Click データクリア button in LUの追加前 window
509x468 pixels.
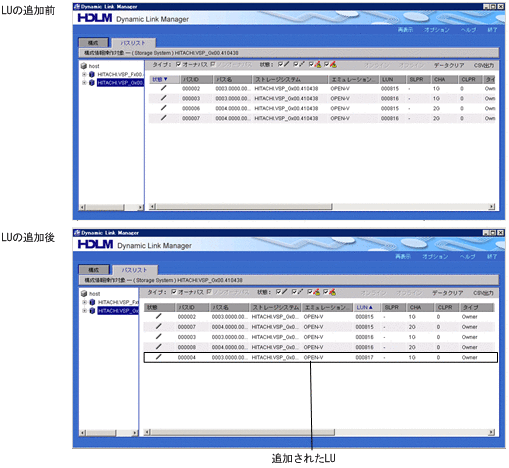tap(449, 65)
